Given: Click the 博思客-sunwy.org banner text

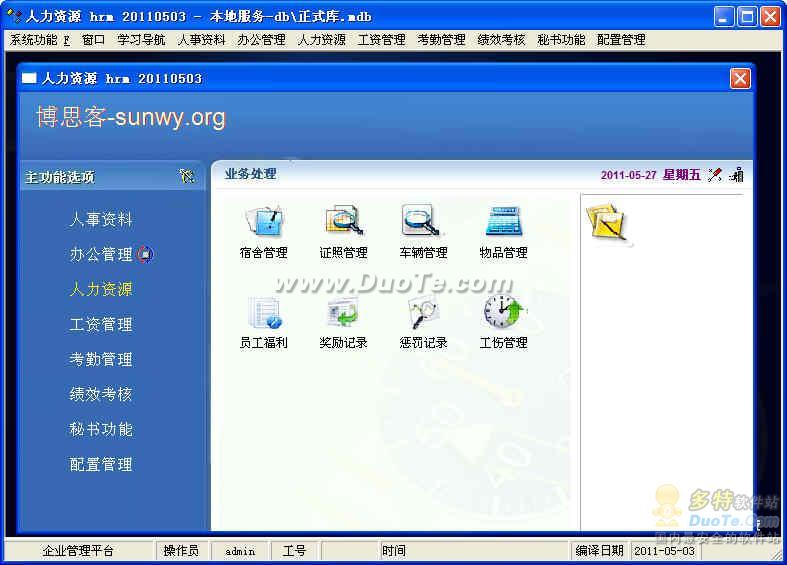Looking at the screenshot, I should click(131, 117).
